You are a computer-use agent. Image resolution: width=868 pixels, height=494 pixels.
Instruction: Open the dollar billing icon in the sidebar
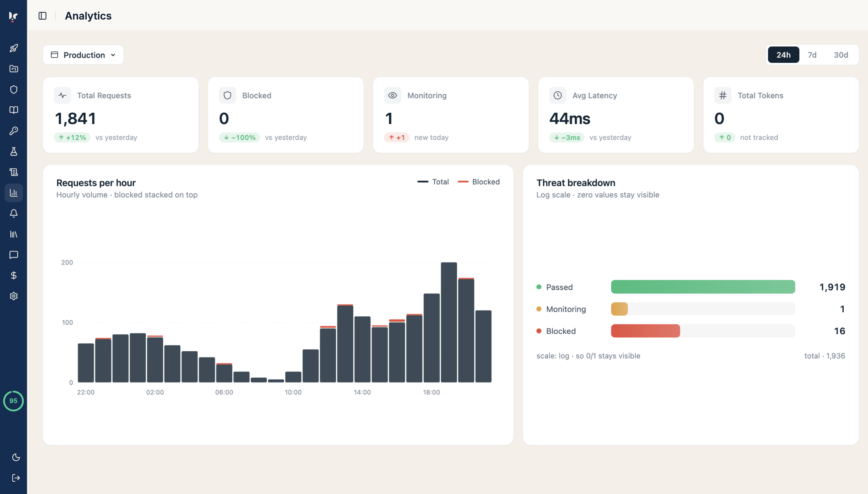point(13,275)
